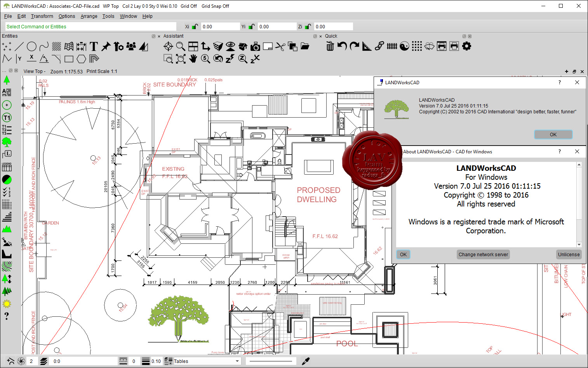This screenshot has height=368, width=588.
Task: Select the Polygon hexagon tool
Action: [x=81, y=59]
